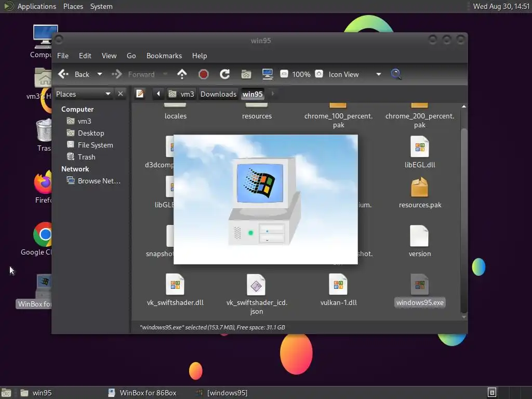The height and width of the screenshot is (399, 532).
Task: Open the Bookmarks menu
Action: (x=164, y=56)
